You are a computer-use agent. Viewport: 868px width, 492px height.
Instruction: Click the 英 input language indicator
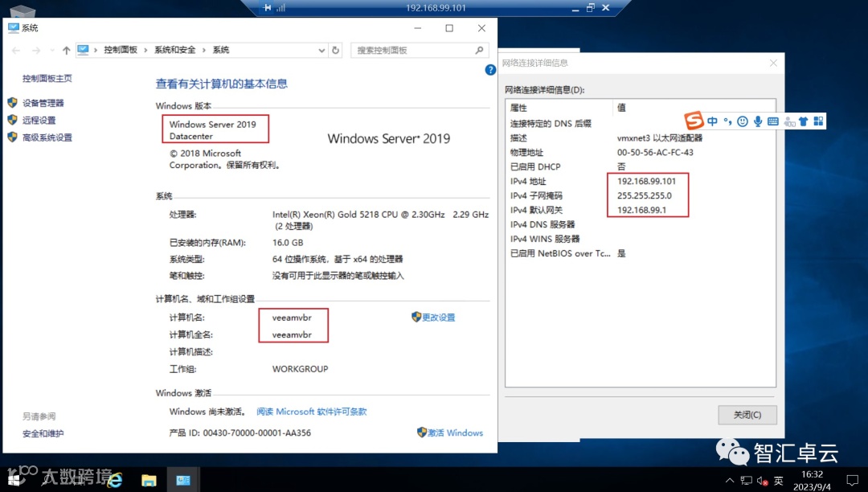[x=778, y=481]
